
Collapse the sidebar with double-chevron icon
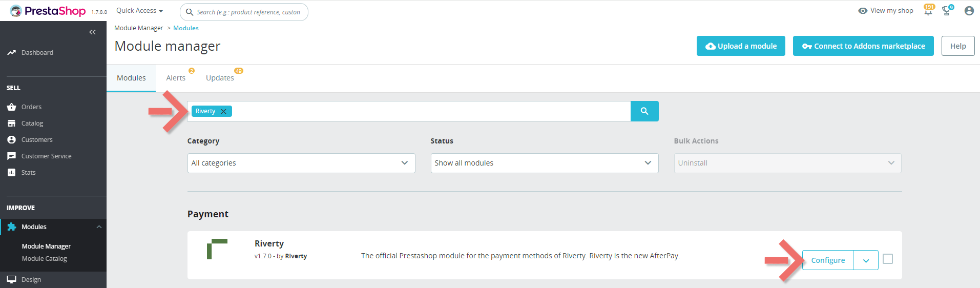(x=92, y=32)
